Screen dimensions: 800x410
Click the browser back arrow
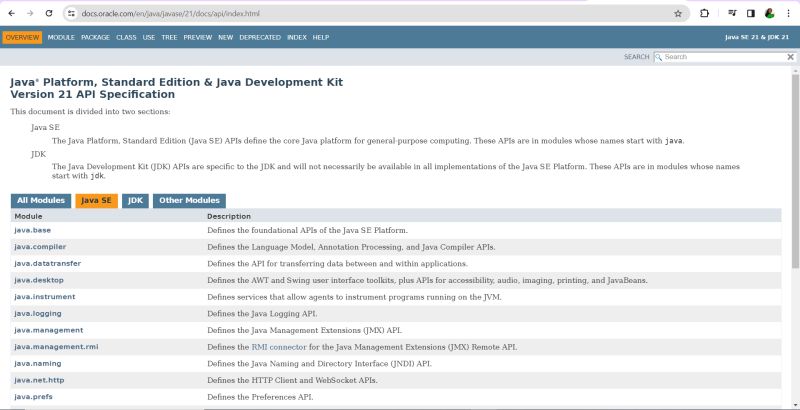[10, 14]
